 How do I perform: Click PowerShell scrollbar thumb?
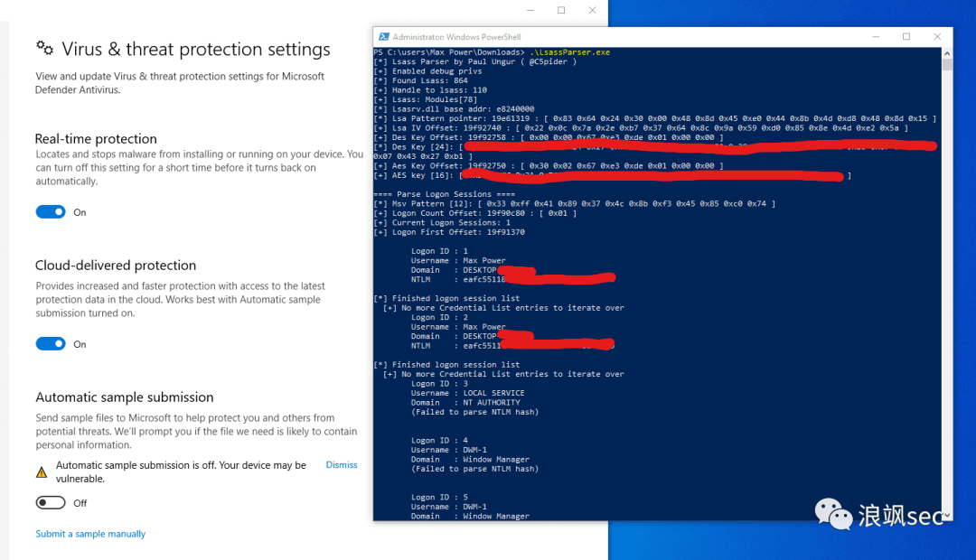click(x=947, y=65)
